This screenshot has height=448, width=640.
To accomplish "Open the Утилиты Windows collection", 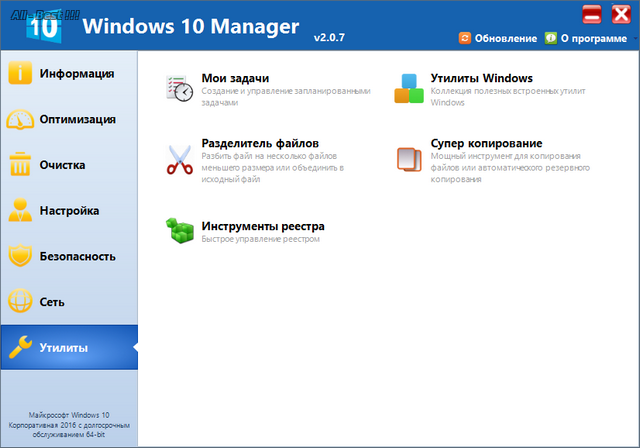I will [x=482, y=78].
